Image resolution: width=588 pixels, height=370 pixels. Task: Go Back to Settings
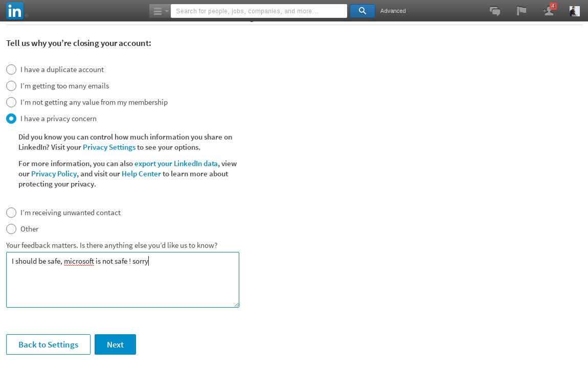coord(49,344)
